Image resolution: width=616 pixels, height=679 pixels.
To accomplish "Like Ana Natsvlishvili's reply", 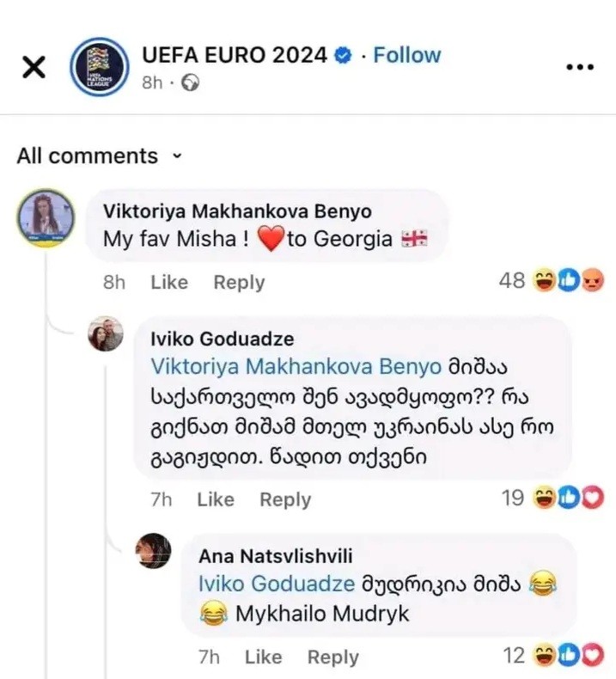I will (263, 658).
